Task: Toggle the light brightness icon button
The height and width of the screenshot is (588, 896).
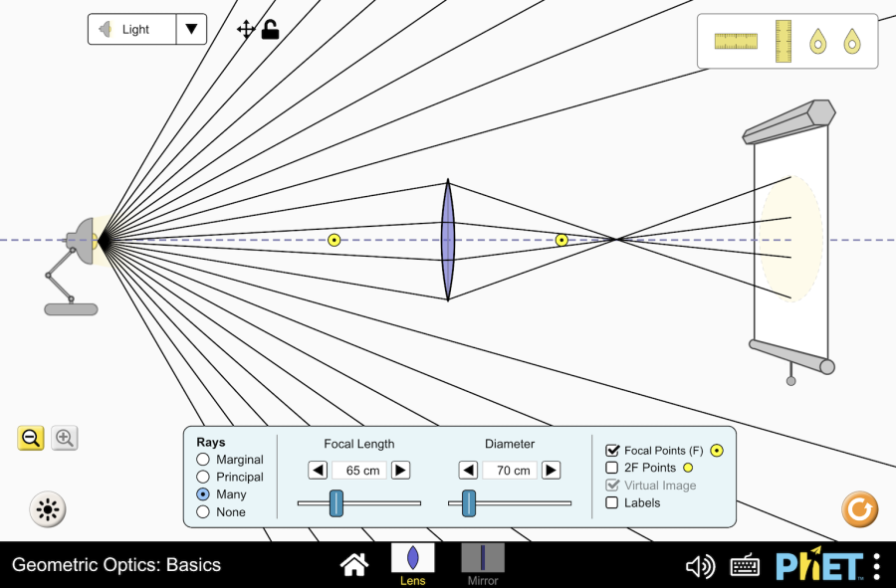Action: (47, 509)
